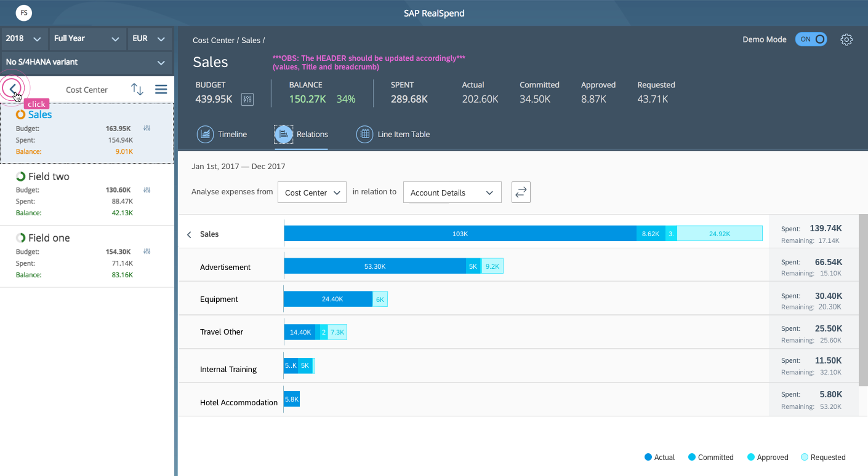Open the header budget adjustment icon
Screen dimensions: 868x476
click(x=247, y=100)
